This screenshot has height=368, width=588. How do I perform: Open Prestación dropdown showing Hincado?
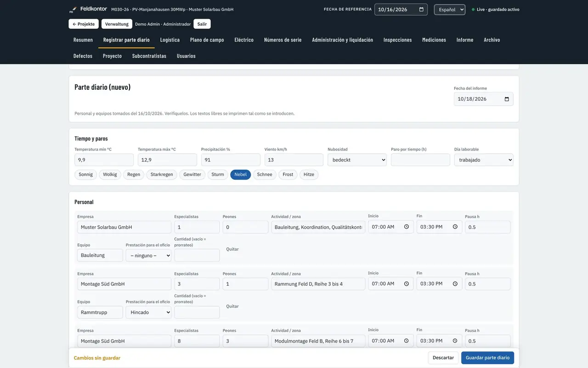(148, 312)
